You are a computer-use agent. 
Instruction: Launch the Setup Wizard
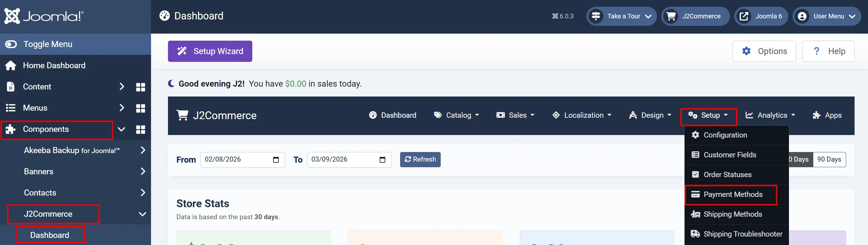tap(210, 51)
